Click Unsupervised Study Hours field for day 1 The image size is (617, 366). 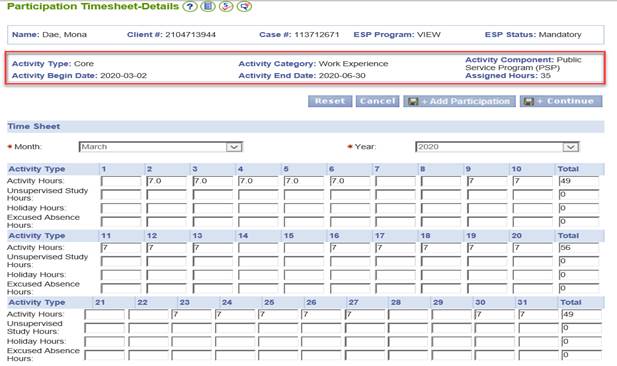point(121,195)
